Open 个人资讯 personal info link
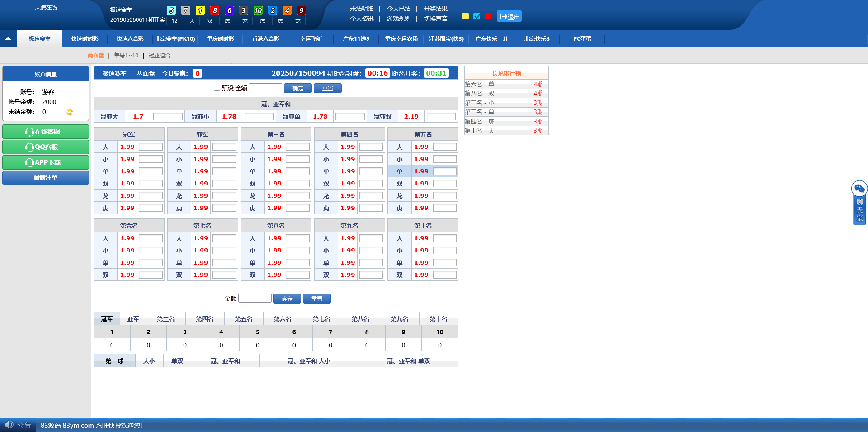Screen dimensions: 868x432 tap(362, 19)
